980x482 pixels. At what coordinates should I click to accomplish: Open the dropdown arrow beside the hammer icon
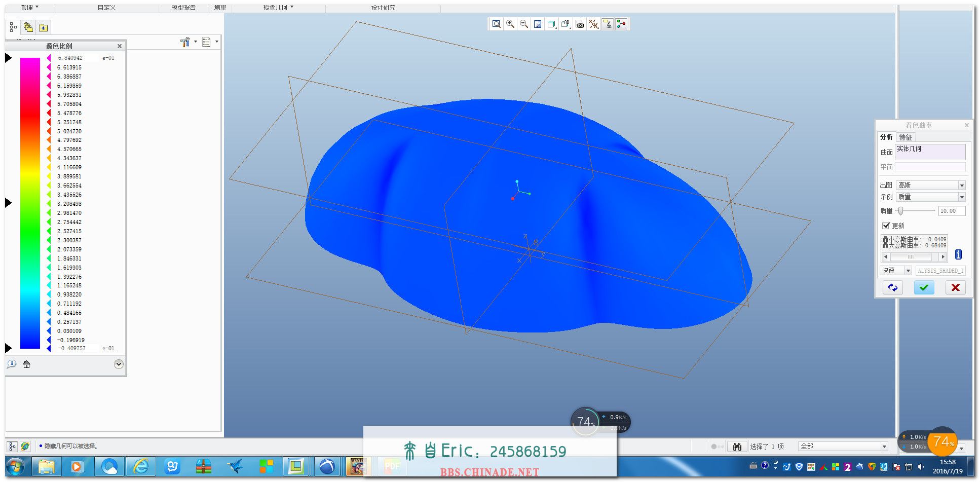click(196, 42)
